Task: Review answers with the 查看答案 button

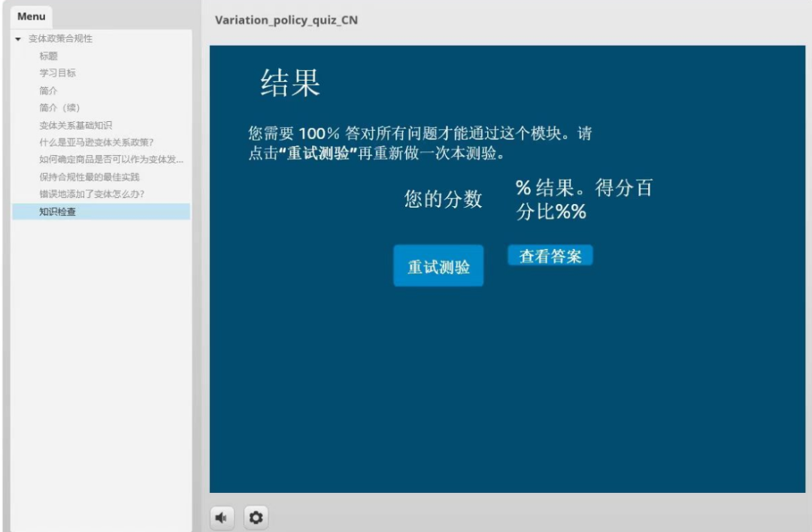Action: (550, 256)
